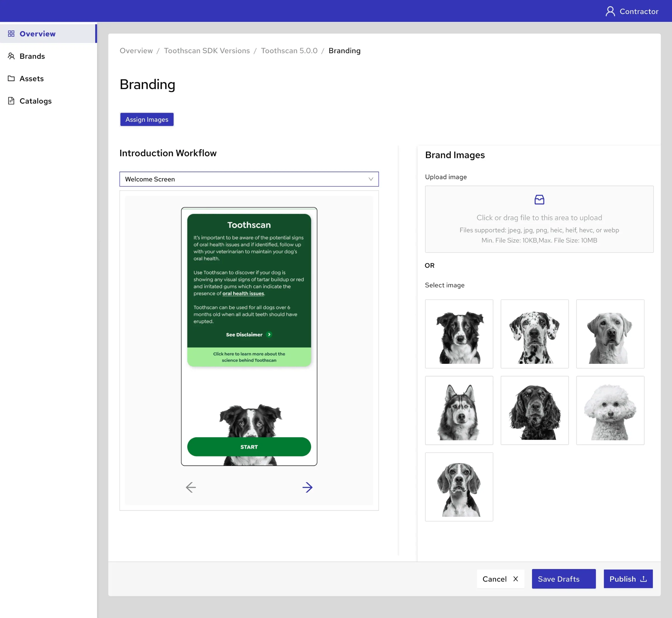Image resolution: width=672 pixels, height=618 pixels.
Task: Click the Publish button label
Action: pyautogui.click(x=622, y=579)
